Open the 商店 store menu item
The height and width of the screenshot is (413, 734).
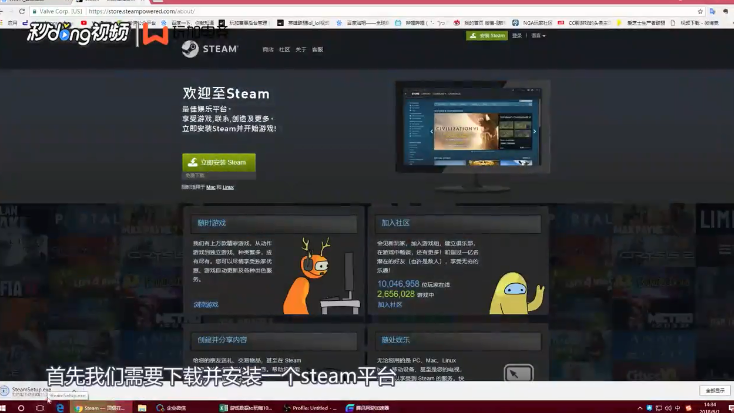[268, 50]
